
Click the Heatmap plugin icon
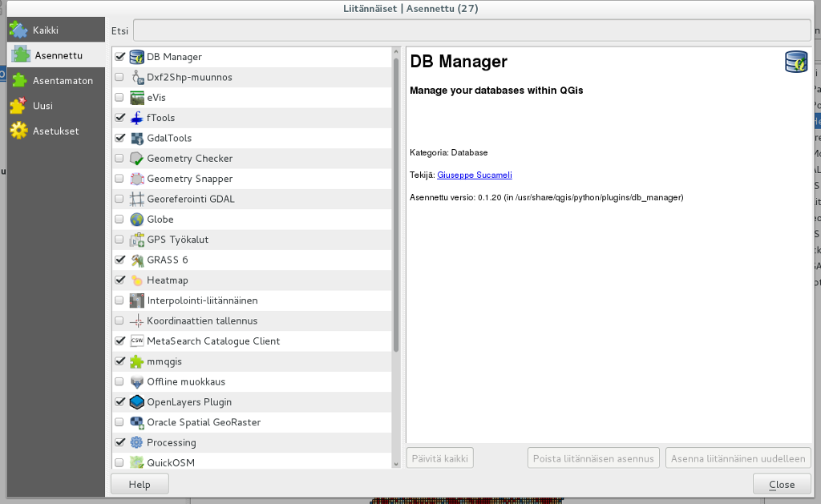pos(136,280)
